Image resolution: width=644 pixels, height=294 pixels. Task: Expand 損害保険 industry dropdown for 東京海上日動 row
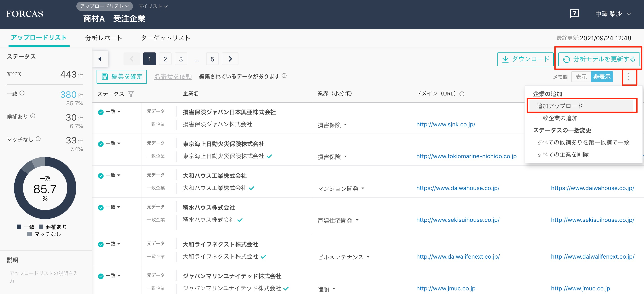pos(332,157)
